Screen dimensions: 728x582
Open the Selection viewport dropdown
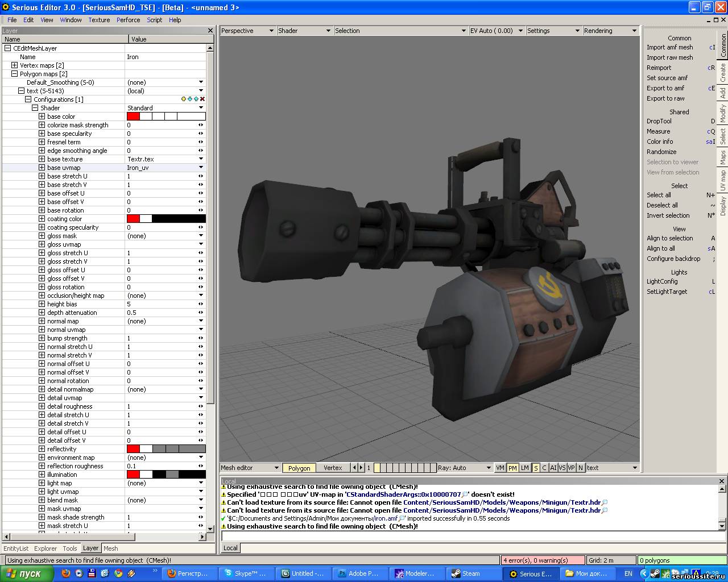click(x=400, y=31)
